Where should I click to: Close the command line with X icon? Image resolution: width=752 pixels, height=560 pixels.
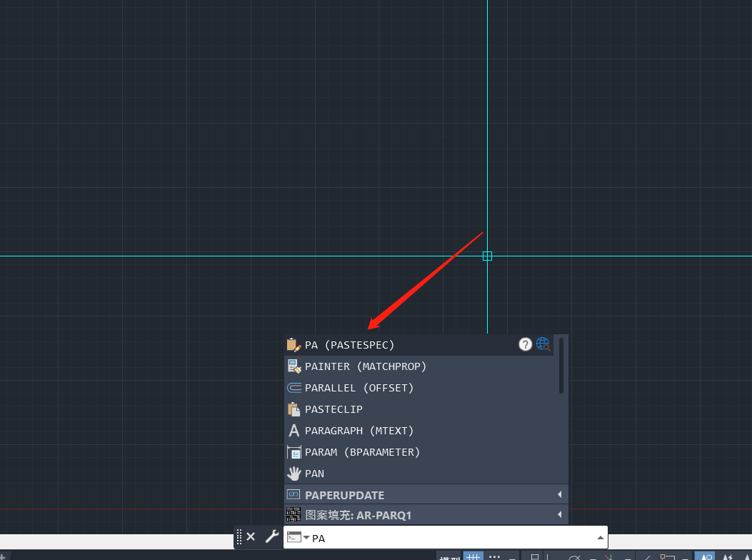pos(251,536)
